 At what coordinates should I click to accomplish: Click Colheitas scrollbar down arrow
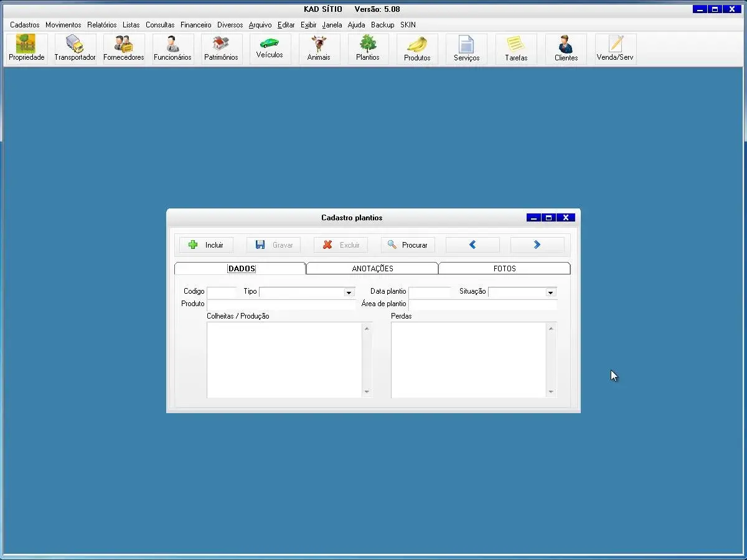[367, 392]
